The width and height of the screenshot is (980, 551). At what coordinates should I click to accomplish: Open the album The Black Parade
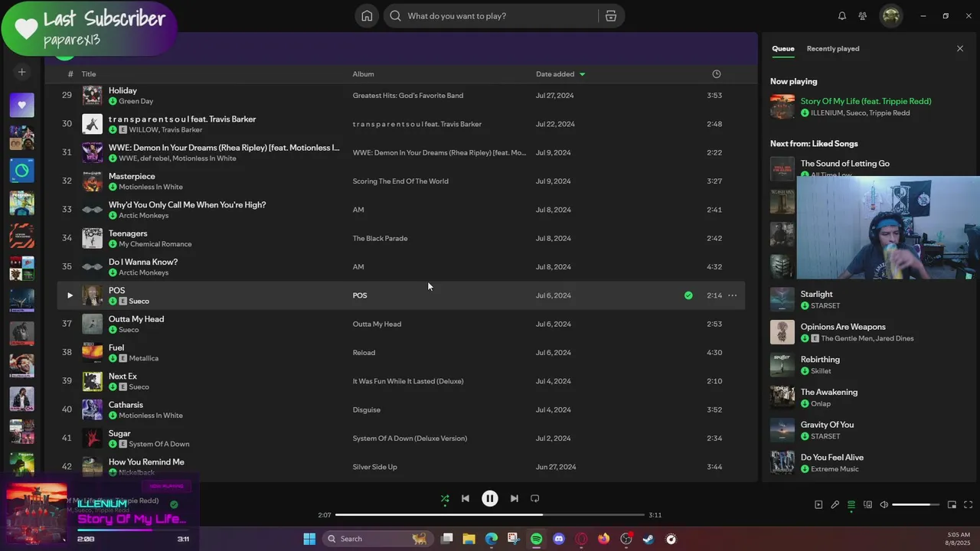[380, 238]
